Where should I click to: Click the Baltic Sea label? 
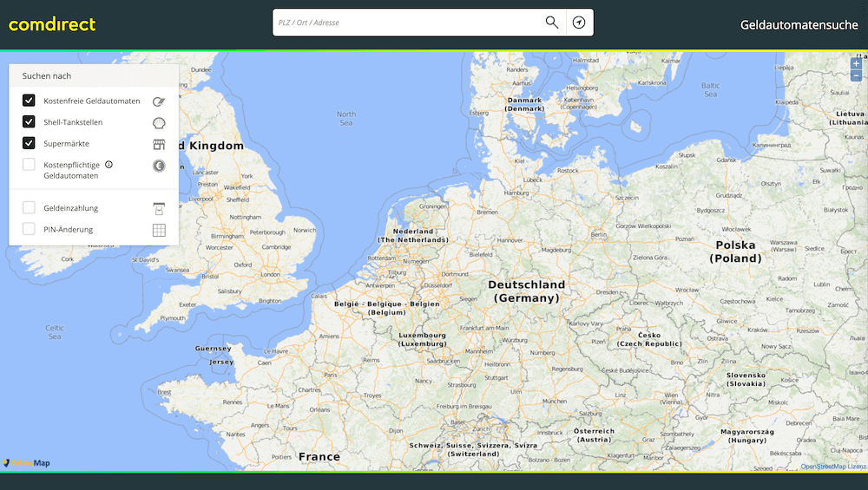click(x=710, y=89)
